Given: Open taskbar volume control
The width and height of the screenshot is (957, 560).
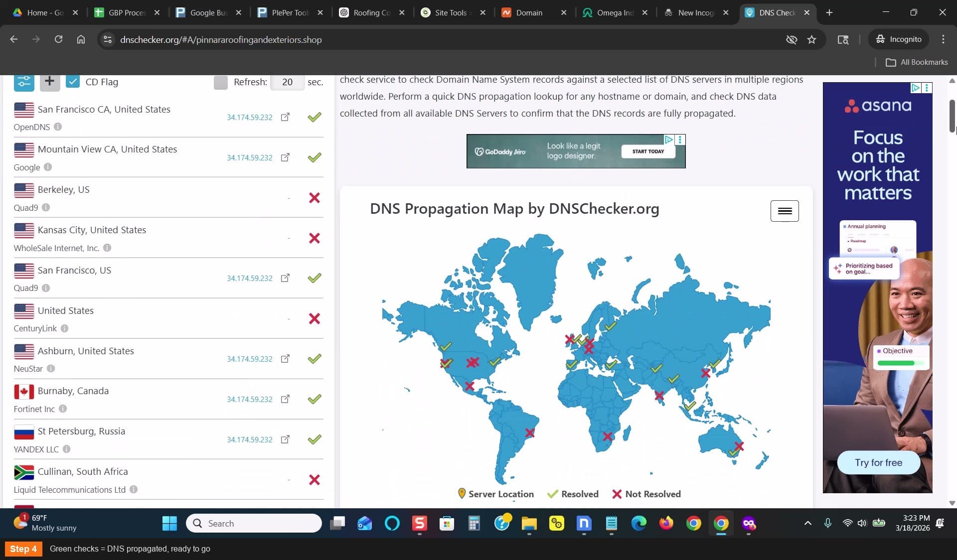Looking at the screenshot, I should 862,523.
